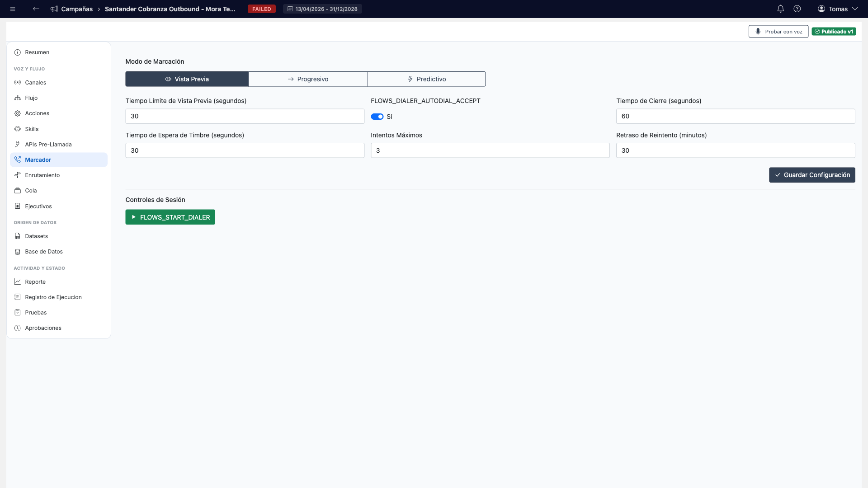868x488 pixels.
Task: Click the Intentos Máximos input field
Action: coord(490,150)
